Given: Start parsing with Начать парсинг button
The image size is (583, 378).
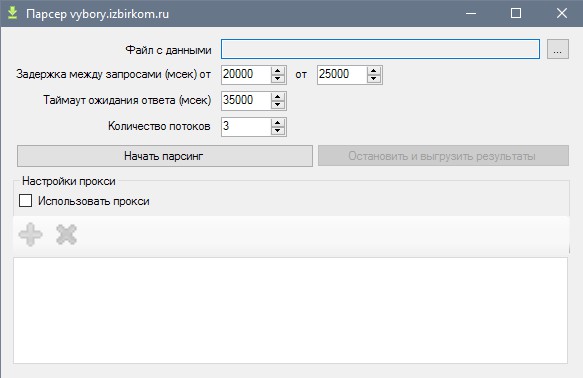Looking at the screenshot, I should point(164,156).
